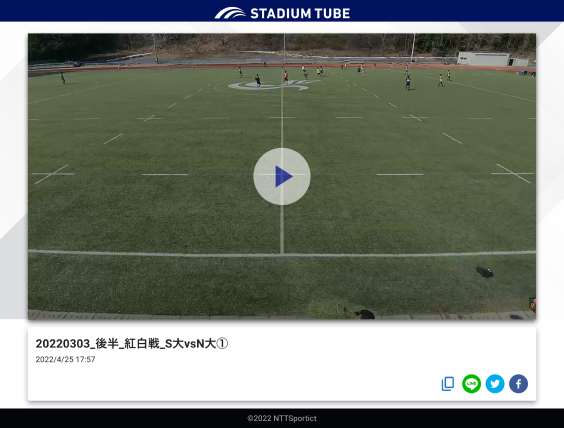Click the ©2022 NTTSportict footer text
564x428 pixels.
pos(282,418)
